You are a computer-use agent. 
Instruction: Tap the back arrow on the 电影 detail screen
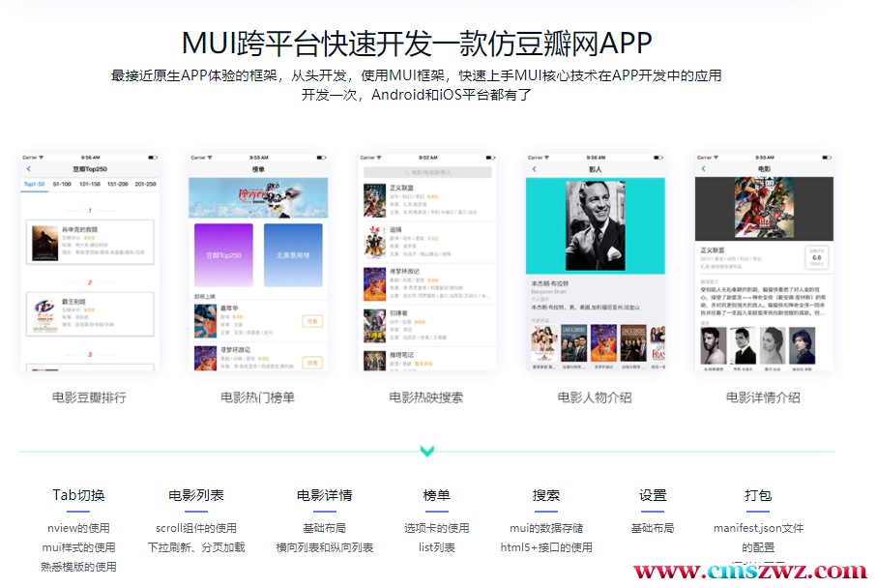coord(704,169)
